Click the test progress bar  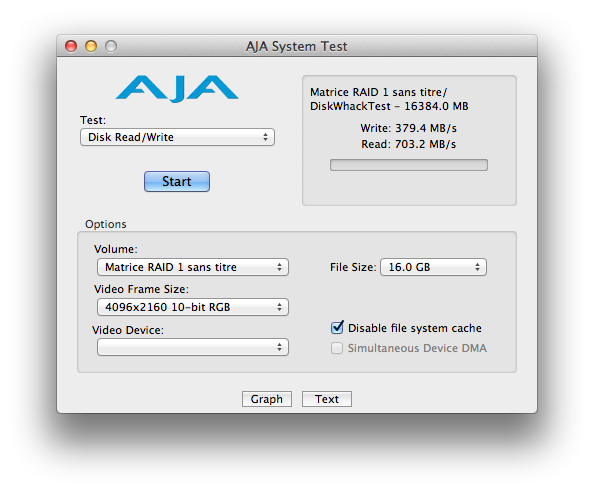409,165
